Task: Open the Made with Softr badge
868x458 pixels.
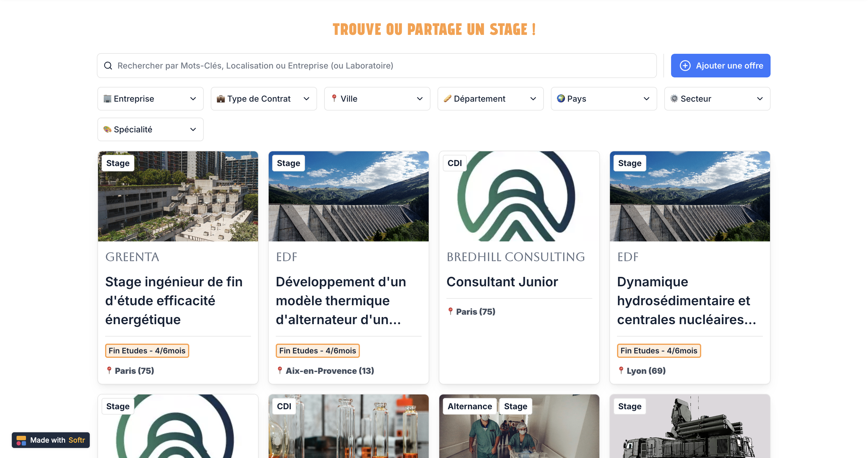Action: pyautogui.click(x=51, y=440)
